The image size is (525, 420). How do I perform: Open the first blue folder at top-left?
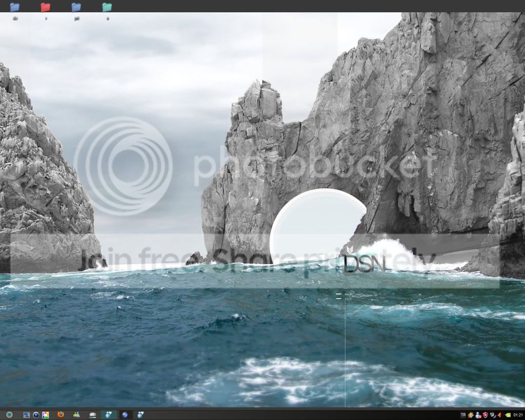(x=15, y=7)
